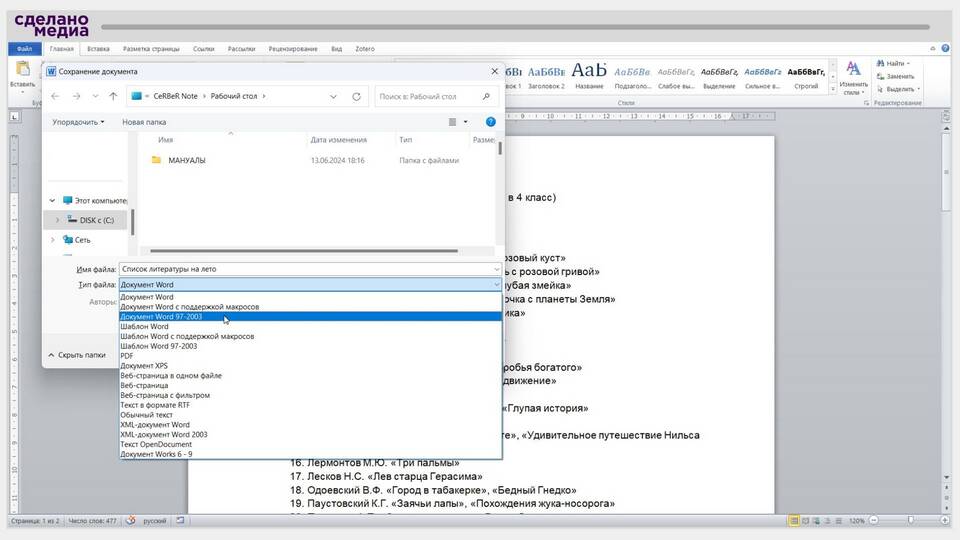This screenshot has width=960, height=540.
Task: Refresh the folder listing in save dialog
Action: coord(357,97)
